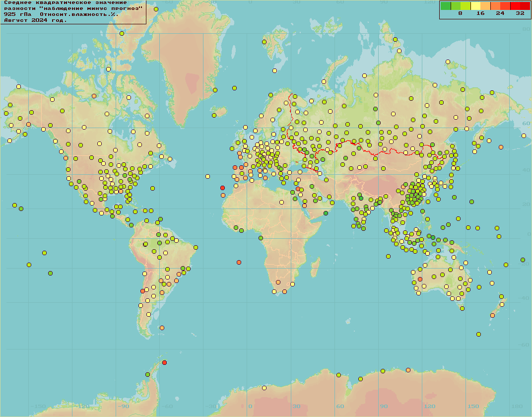The height and width of the screenshot is (417, 532).
Task: Click the "-40" latitude label on right edge
Action: tap(525, 298)
